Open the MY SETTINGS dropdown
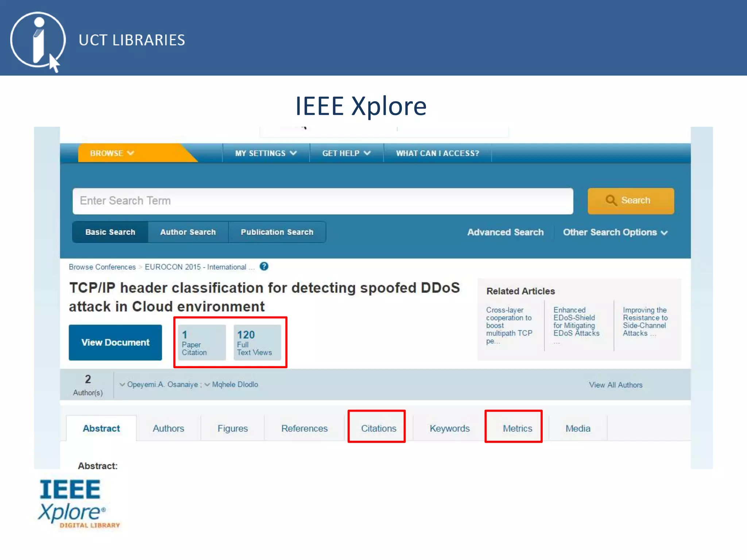The image size is (747, 560). (266, 153)
